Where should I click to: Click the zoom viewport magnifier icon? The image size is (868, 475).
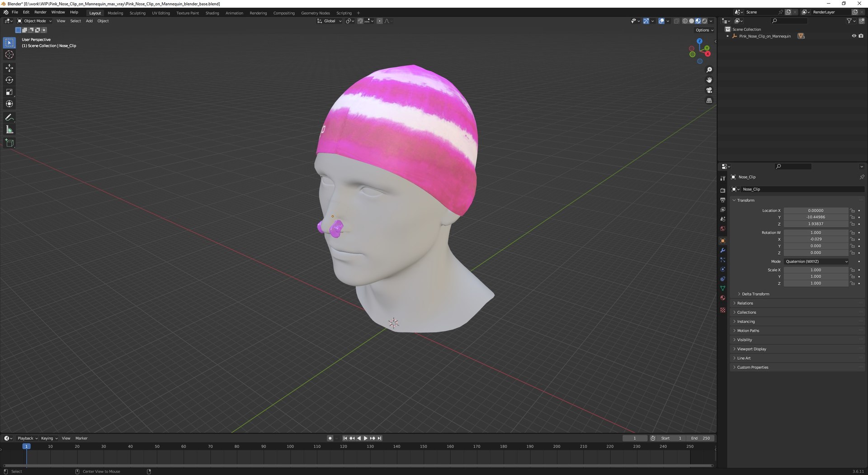pyautogui.click(x=709, y=70)
